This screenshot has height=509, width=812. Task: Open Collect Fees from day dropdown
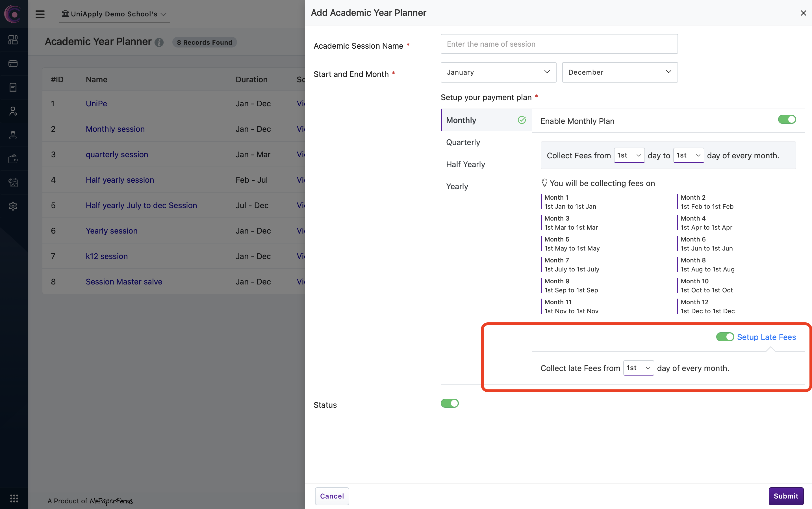[629, 155]
